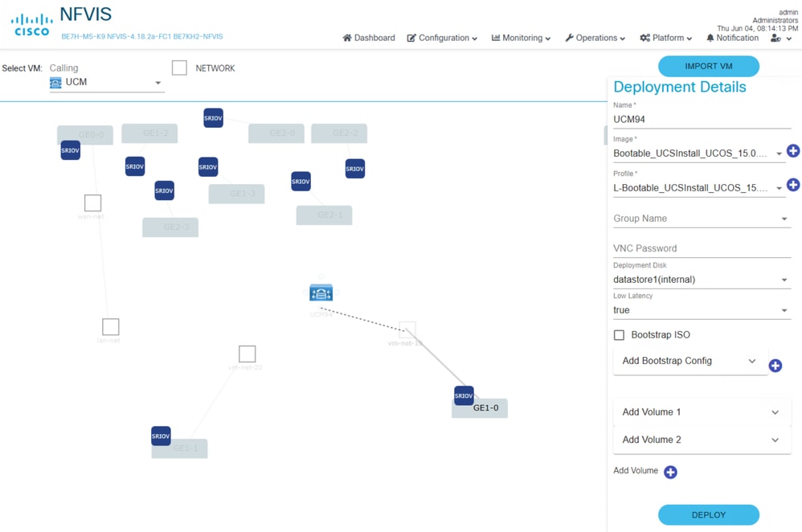Click the SRIOV icon linked to GE2-3
The height and width of the screenshot is (532, 802).
click(x=164, y=190)
